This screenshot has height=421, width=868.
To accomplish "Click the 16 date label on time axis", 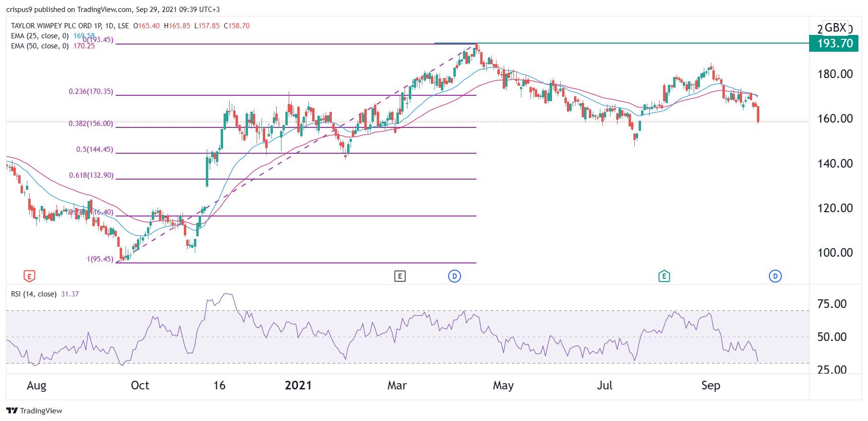I will coord(219,386).
